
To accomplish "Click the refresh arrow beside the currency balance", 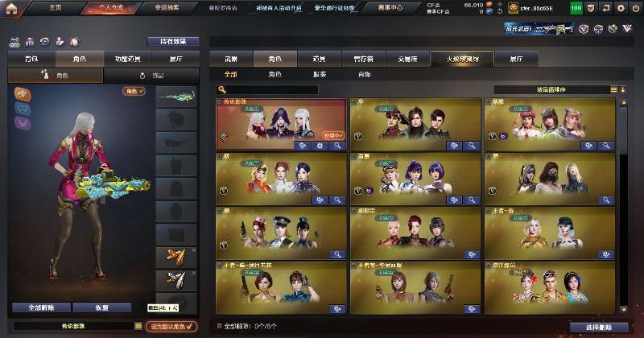I will pyautogui.click(x=499, y=11).
